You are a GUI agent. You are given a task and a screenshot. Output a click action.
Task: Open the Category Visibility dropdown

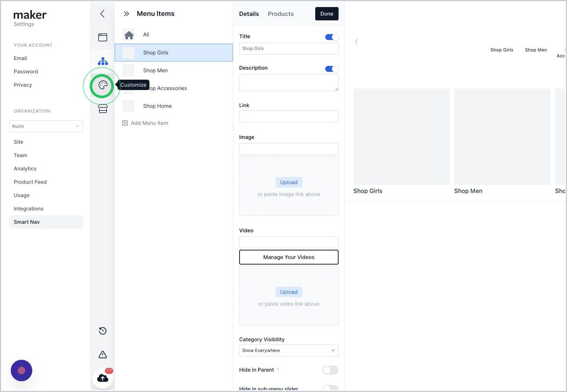(289, 351)
